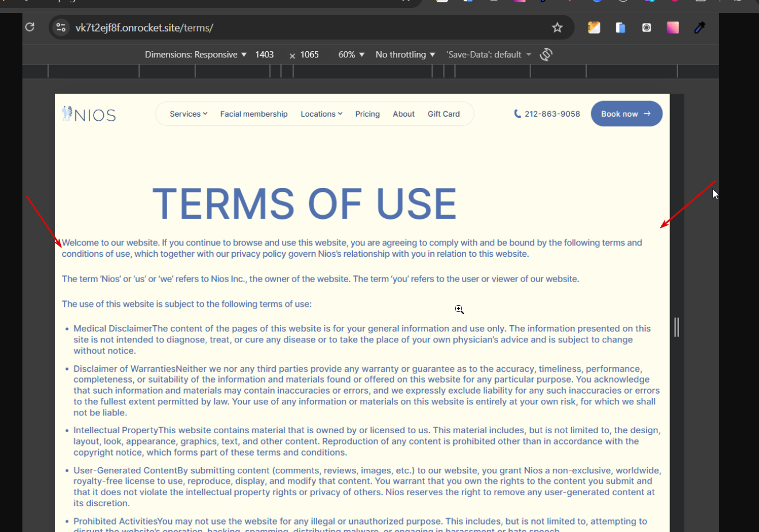Viewport: 759px width, 532px height.
Task: Open the yellow notepad extension icon
Action: click(x=594, y=28)
